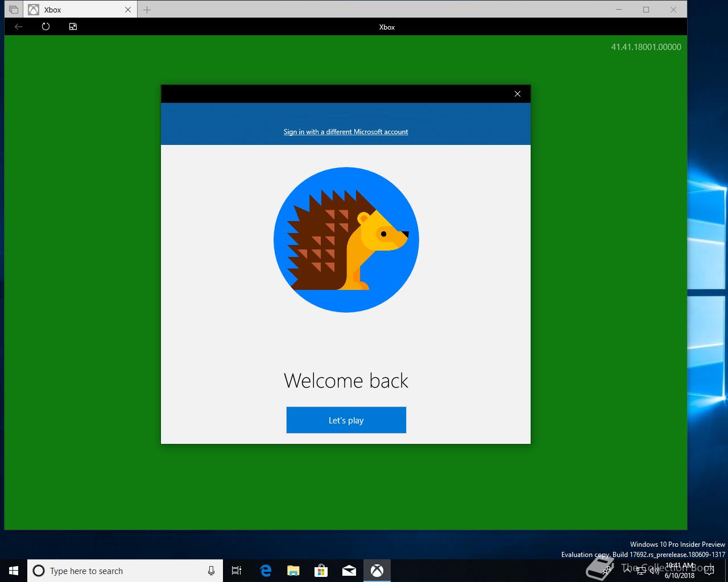The image size is (728, 582).
Task: Click the Cortana search box
Action: pos(125,571)
